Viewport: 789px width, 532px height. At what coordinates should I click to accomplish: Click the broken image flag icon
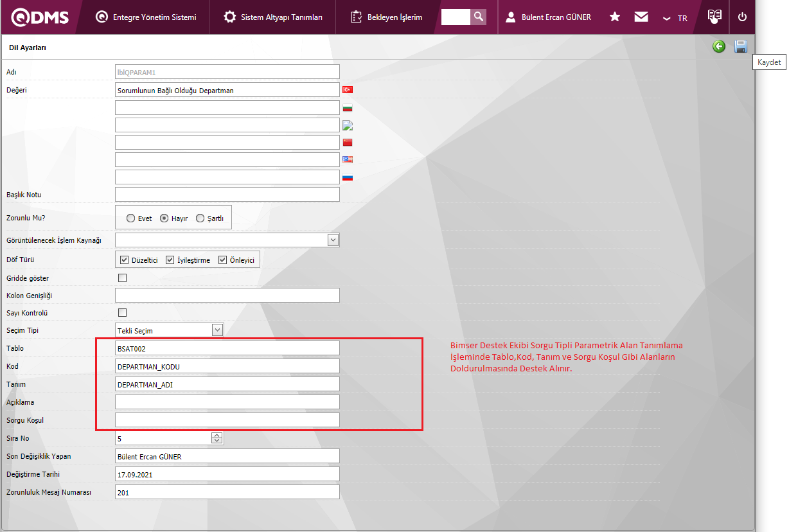[348, 125]
